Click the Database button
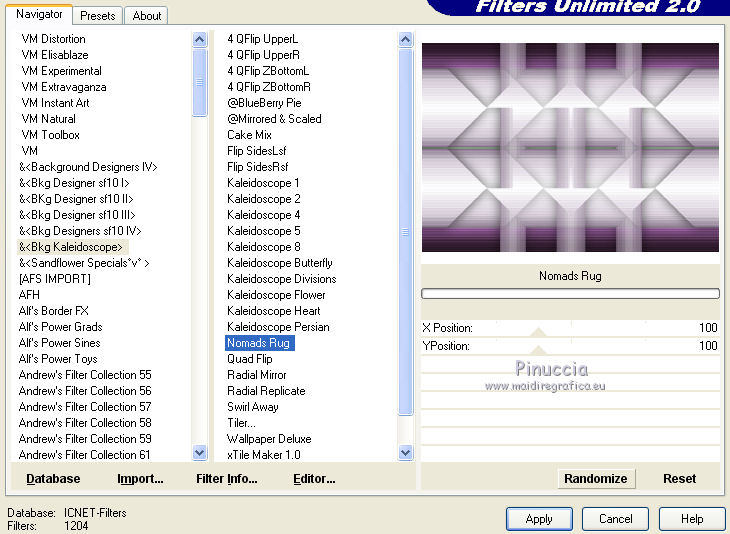This screenshot has width=730, height=534. coord(53,479)
